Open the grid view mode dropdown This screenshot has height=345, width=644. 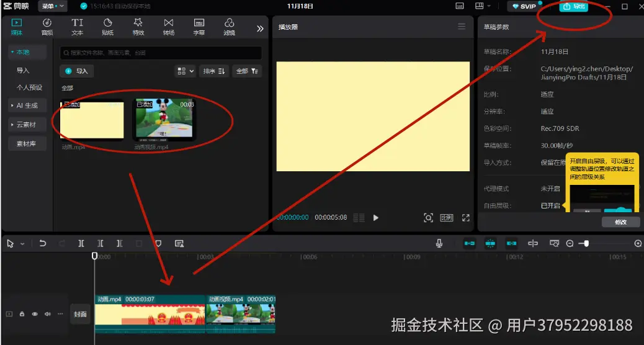click(x=185, y=71)
